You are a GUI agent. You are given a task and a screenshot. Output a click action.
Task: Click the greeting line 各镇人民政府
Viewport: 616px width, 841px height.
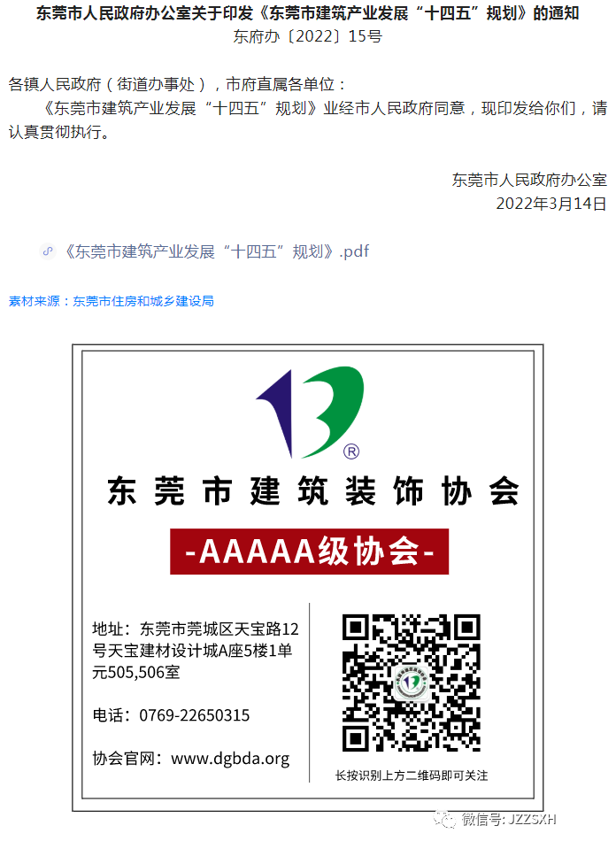click(55, 84)
